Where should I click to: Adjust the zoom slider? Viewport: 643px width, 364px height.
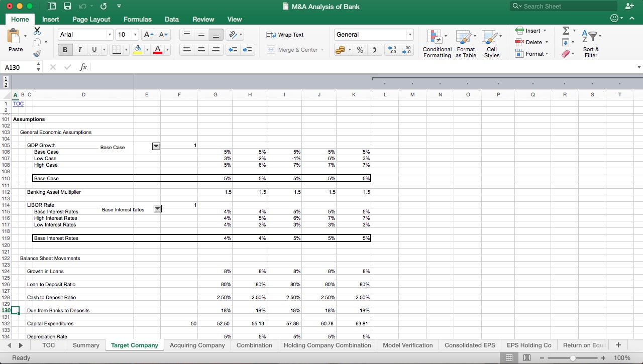coord(573,358)
